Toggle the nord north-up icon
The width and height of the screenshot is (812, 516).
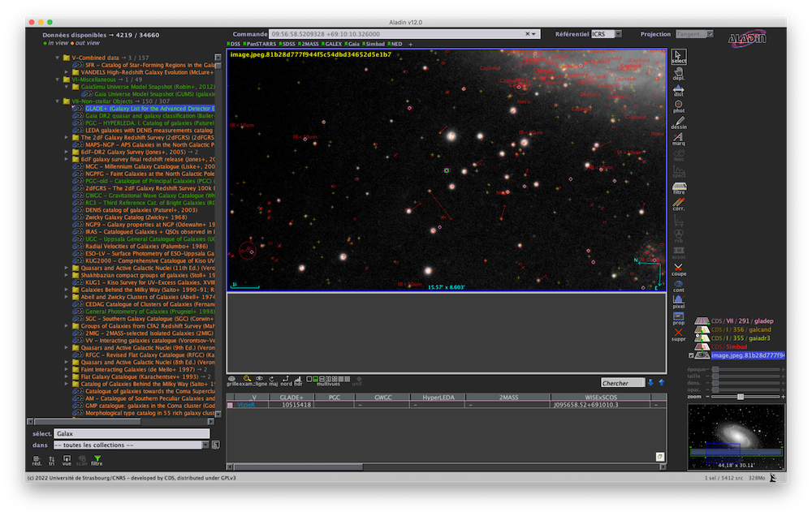pos(286,381)
